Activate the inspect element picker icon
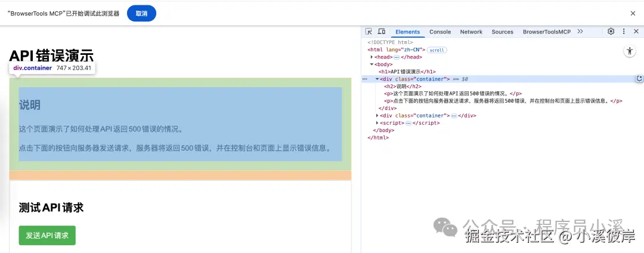The height and width of the screenshot is (253, 644). (369, 32)
